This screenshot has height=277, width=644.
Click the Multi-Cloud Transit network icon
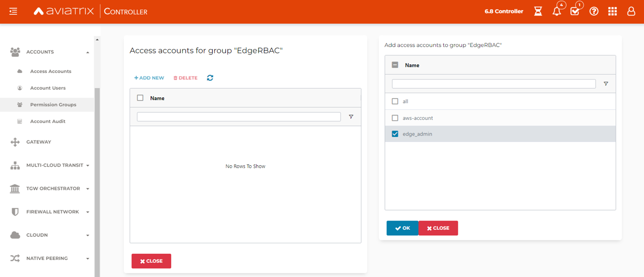(x=15, y=165)
